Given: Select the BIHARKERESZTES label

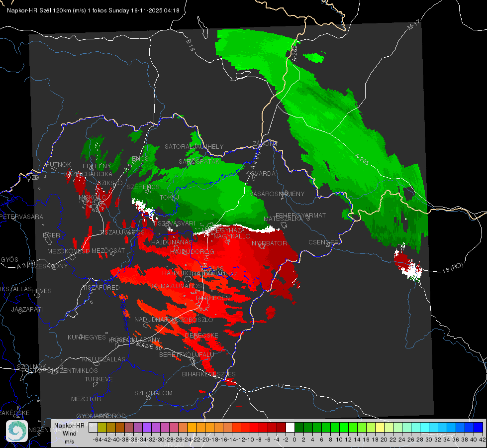Looking at the screenshot, I should tap(209, 374).
